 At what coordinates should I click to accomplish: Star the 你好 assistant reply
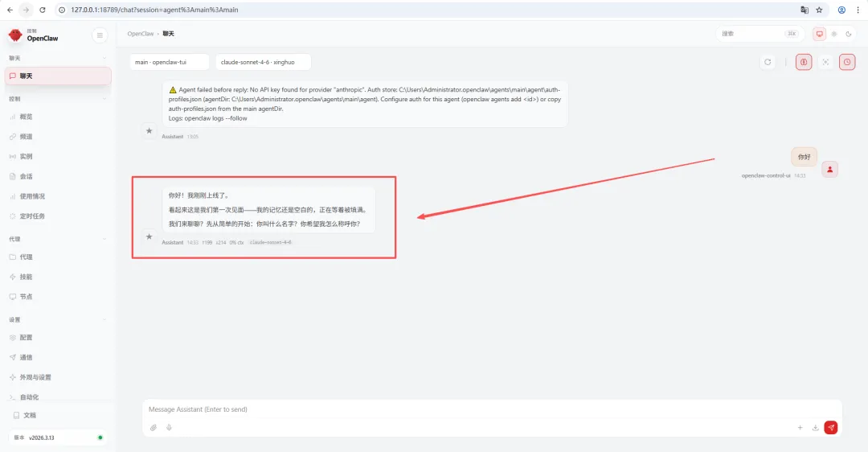coord(149,236)
